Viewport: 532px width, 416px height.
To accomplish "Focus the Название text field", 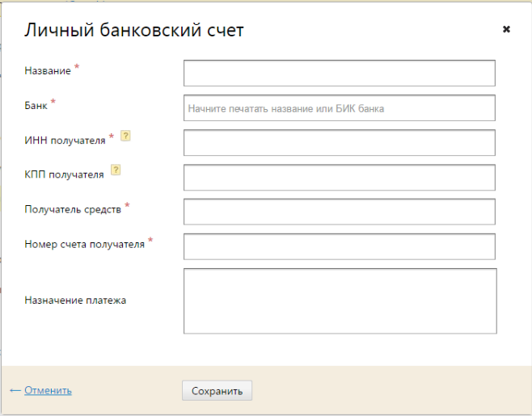I will [x=339, y=73].
